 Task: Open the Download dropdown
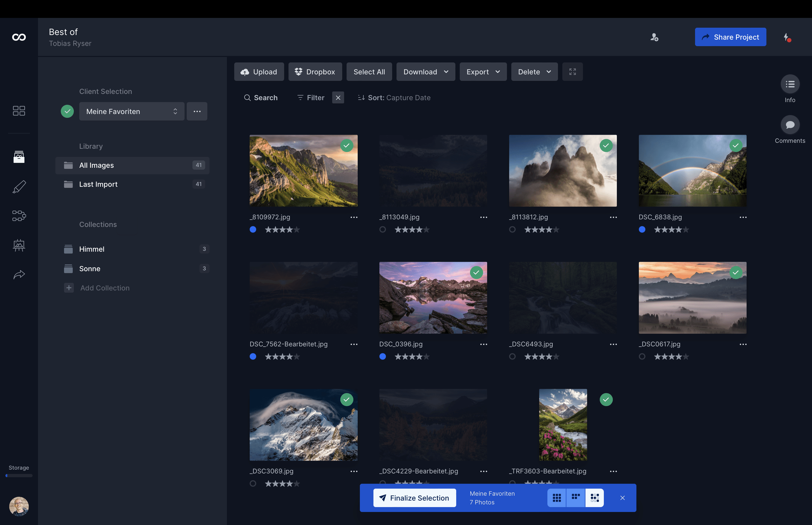click(x=426, y=72)
